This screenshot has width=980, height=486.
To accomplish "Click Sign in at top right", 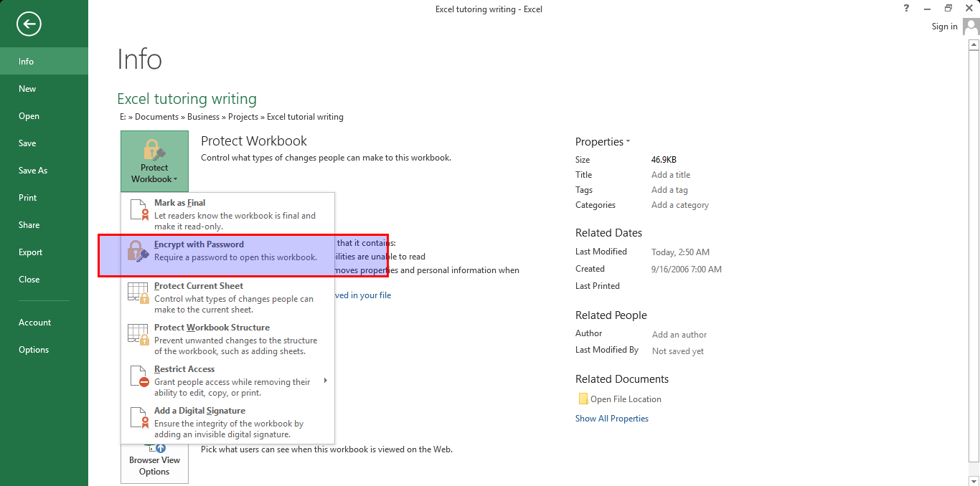I will tap(944, 27).
